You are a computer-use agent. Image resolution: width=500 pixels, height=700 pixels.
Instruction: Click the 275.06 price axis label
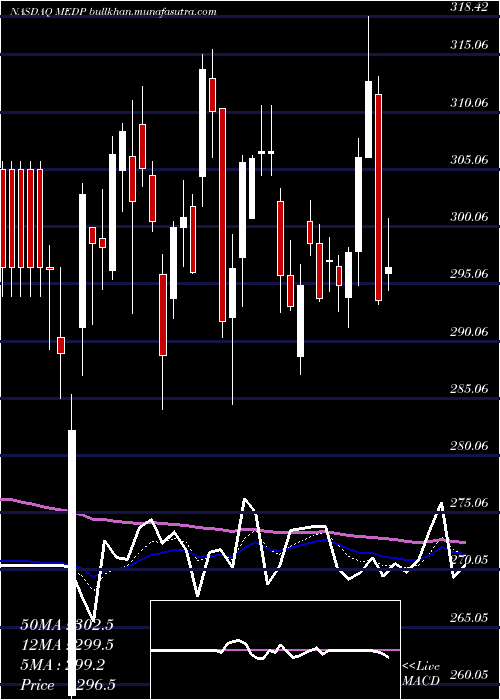pos(471,504)
